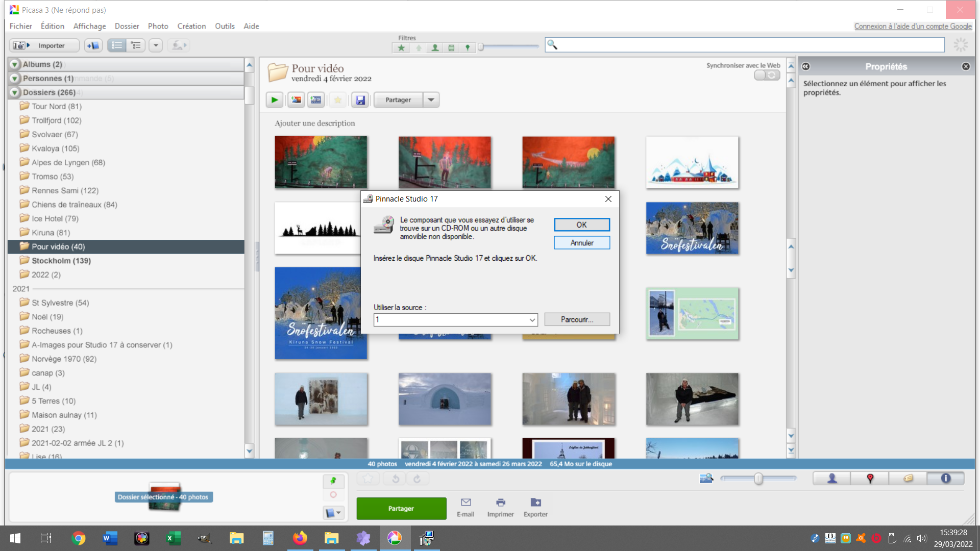Open the Création menu
The height and width of the screenshot is (551, 980).
pos(191,26)
